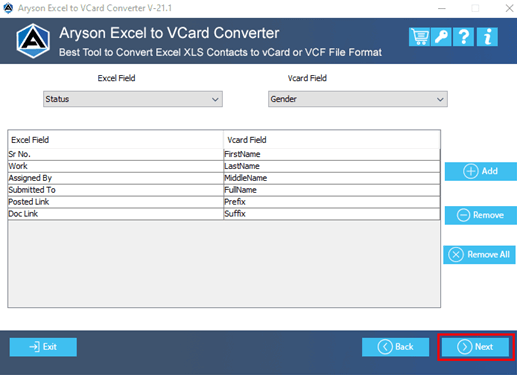This screenshot has height=375, width=517.
Task: Click the Suffix cell
Action: pos(332,214)
